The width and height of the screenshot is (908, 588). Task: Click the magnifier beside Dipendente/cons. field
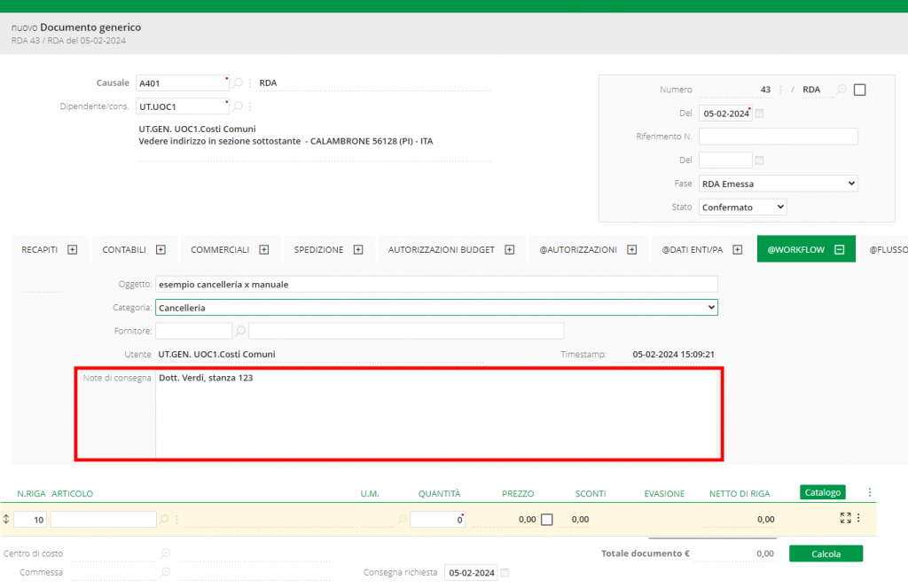238,107
